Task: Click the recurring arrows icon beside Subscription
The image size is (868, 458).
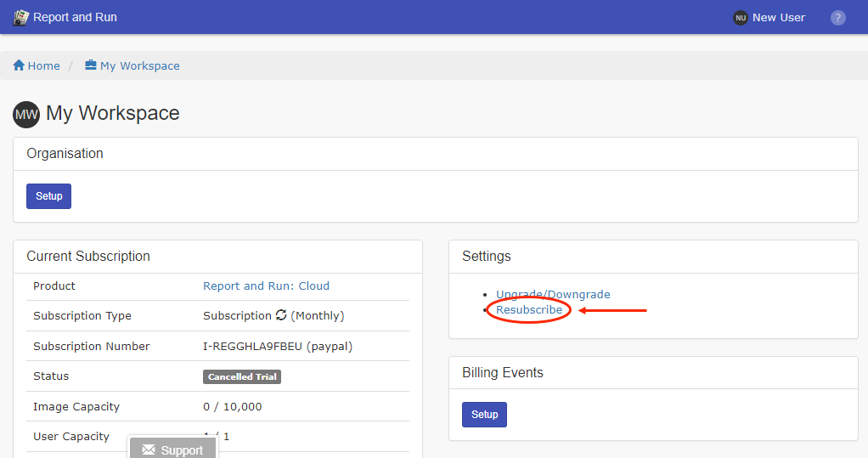Action: coord(281,315)
